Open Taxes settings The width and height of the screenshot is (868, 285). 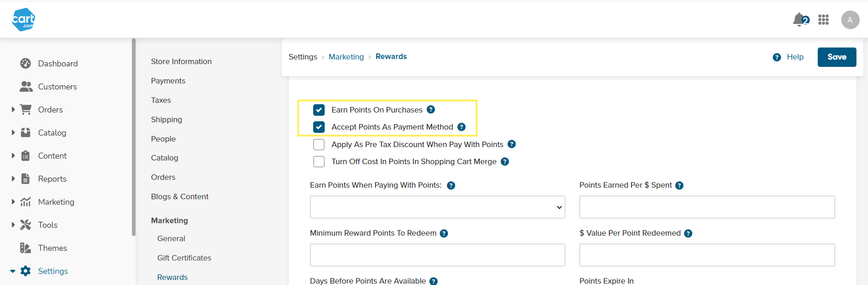pyautogui.click(x=161, y=100)
